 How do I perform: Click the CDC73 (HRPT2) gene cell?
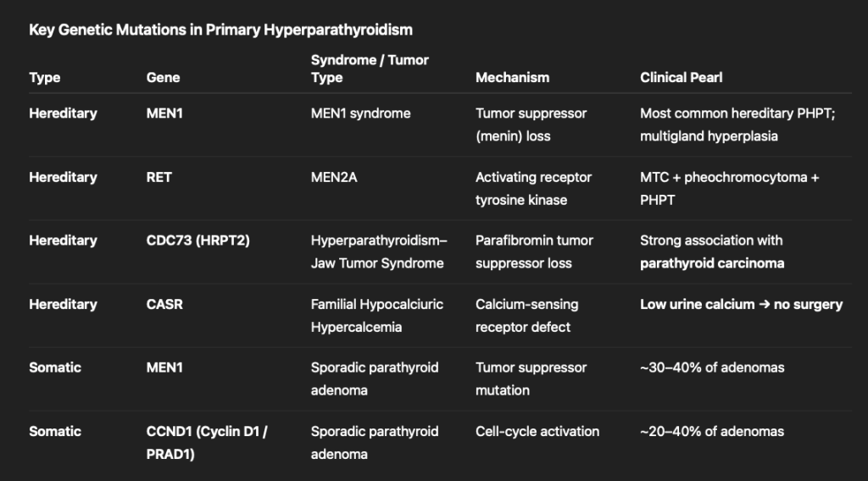pyautogui.click(x=198, y=240)
